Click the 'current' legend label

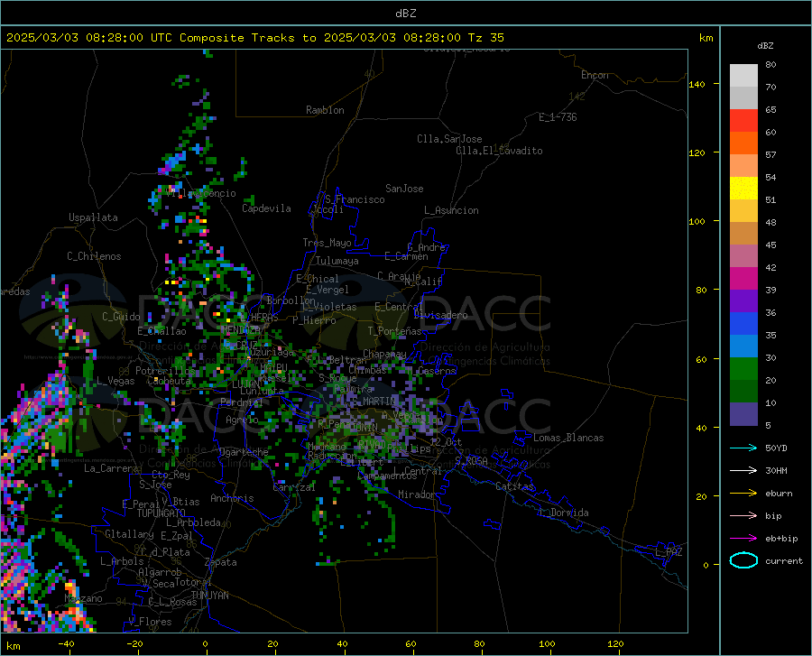click(x=784, y=560)
